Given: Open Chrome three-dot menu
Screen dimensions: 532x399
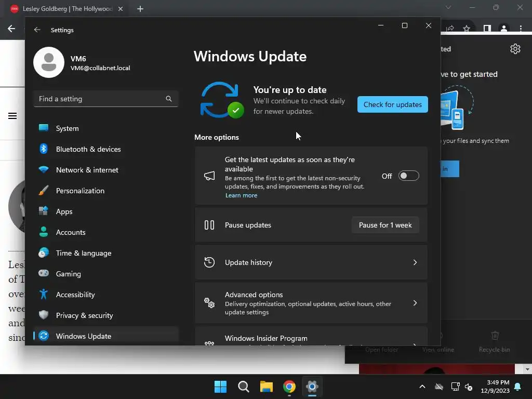Looking at the screenshot, I should [x=521, y=29].
